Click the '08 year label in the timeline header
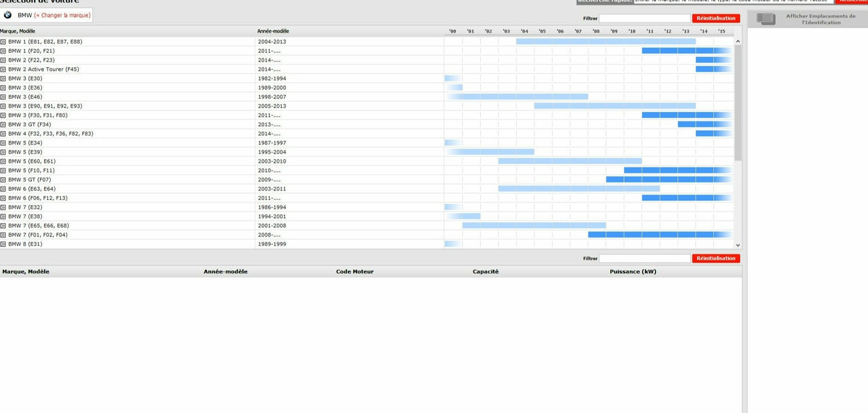The height and width of the screenshot is (413, 868). coord(596,31)
